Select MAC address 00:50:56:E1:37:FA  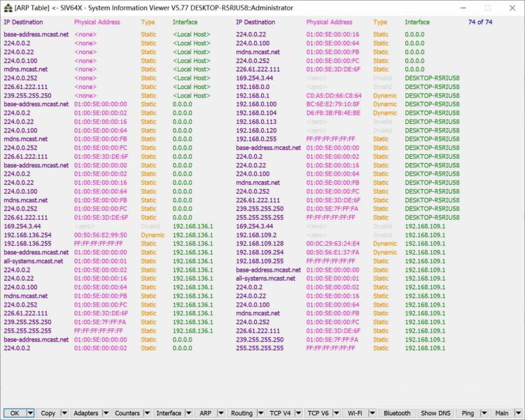pos(332,252)
